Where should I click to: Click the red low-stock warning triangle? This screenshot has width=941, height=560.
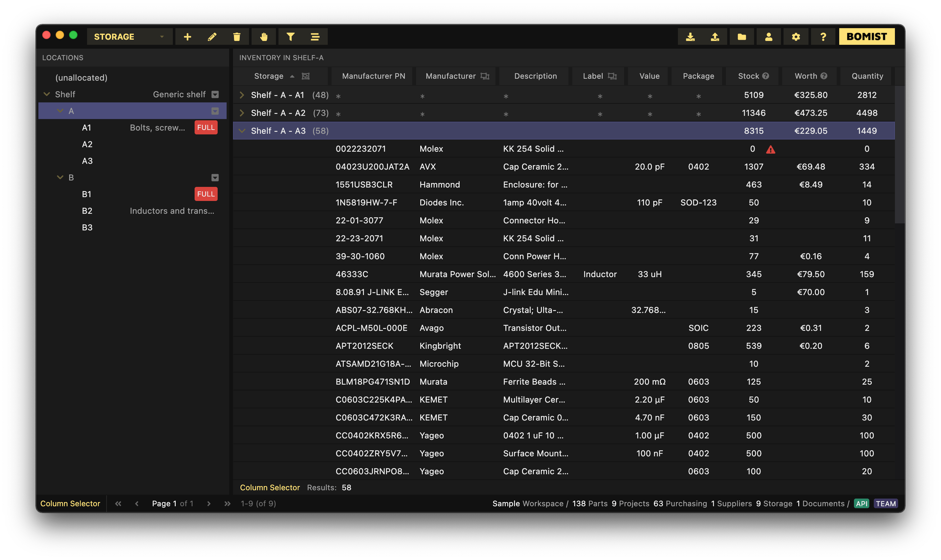(770, 150)
